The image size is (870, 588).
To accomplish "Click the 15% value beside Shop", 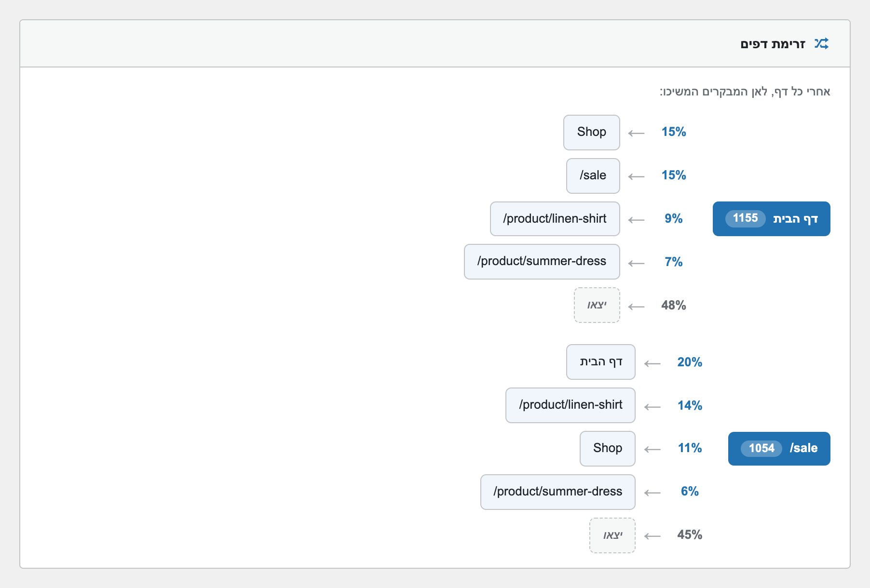I will [x=673, y=132].
